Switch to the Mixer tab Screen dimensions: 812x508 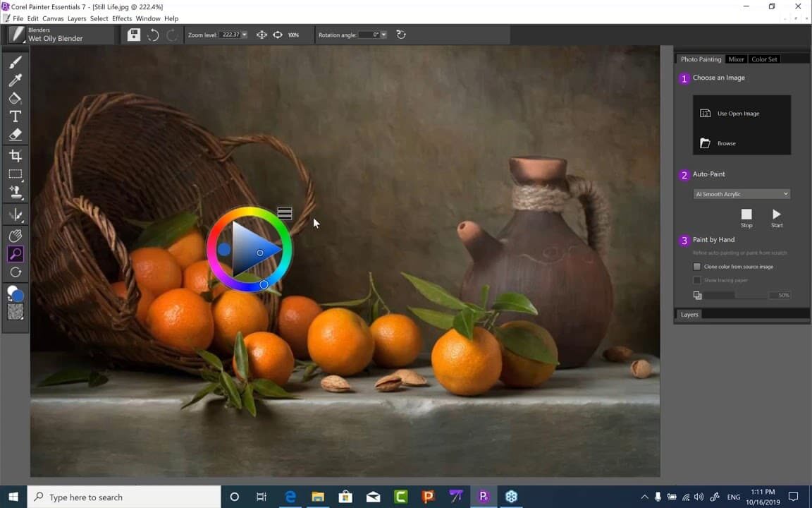pos(736,59)
